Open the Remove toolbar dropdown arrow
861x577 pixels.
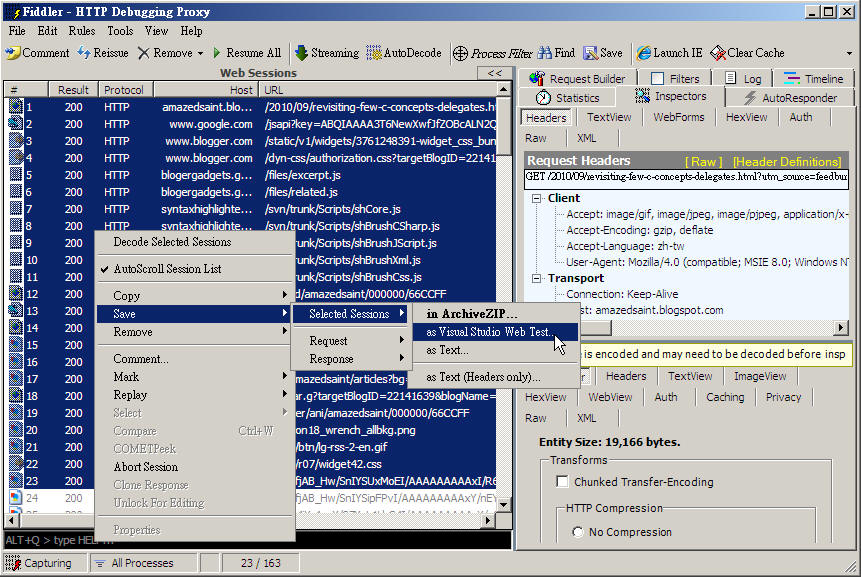pos(200,53)
